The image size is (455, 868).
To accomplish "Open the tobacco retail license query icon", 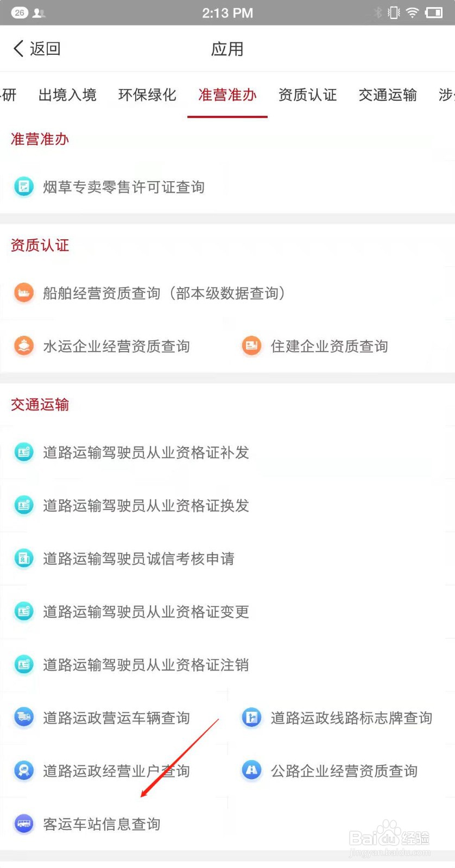I will pos(23,187).
